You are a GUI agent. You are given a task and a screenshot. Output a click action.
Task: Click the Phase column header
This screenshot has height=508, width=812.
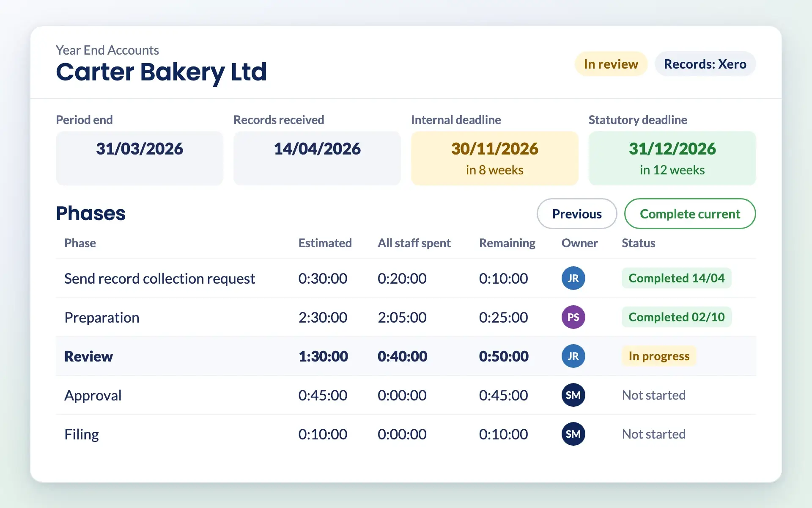[80, 243]
